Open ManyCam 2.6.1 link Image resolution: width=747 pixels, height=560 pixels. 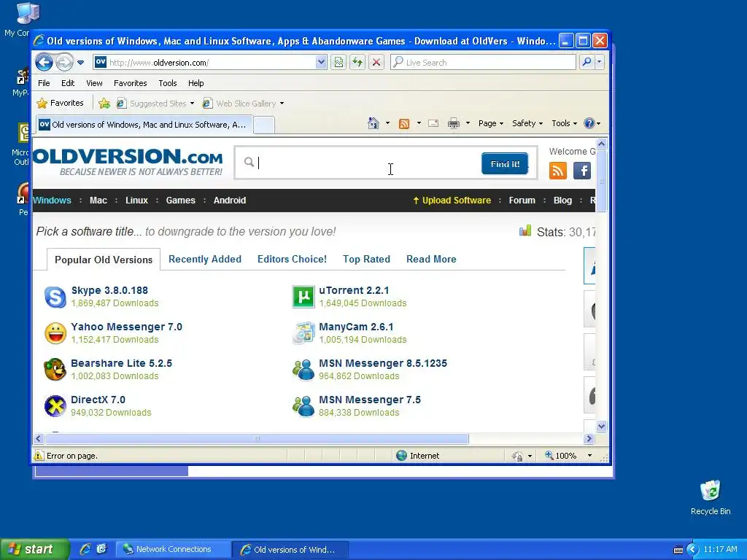pos(356,327)
